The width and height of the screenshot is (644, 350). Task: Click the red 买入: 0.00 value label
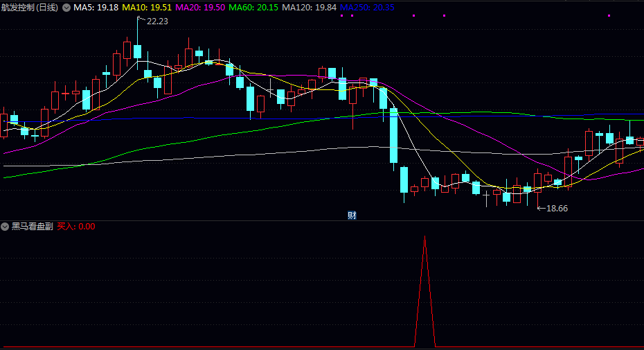(x=76, y=227)
